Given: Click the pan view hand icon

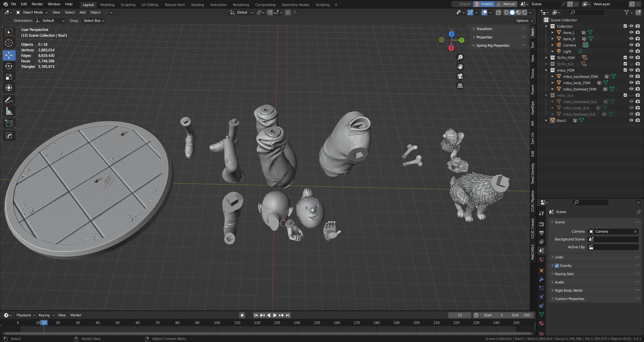Looking at the screenshot, I should point(460,67).
